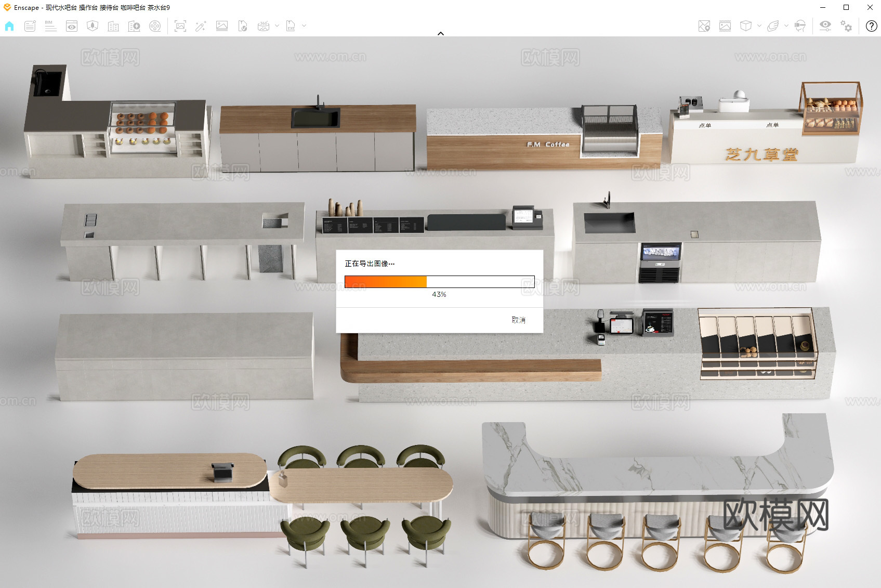Click the Batch Rendering image stack icon
Image resolution: width=881 pixels, height=588 pixels.
(222, 26)
